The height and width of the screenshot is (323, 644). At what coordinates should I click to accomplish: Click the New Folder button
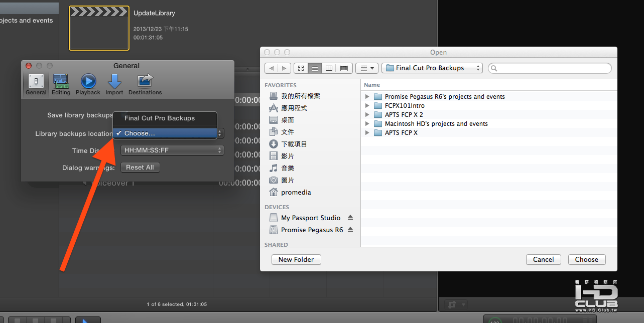[296, 259]
